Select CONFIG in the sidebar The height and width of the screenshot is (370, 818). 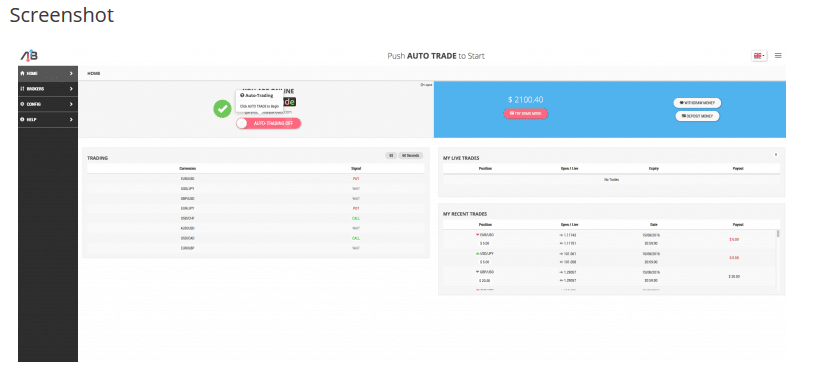pyautogui.click(x=48, y=104)
